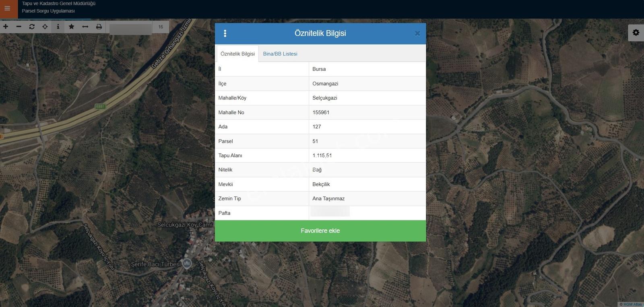Screen dimensions: 644x307
Task: Click Mahalle No value 155961
Action: point(367,112)
